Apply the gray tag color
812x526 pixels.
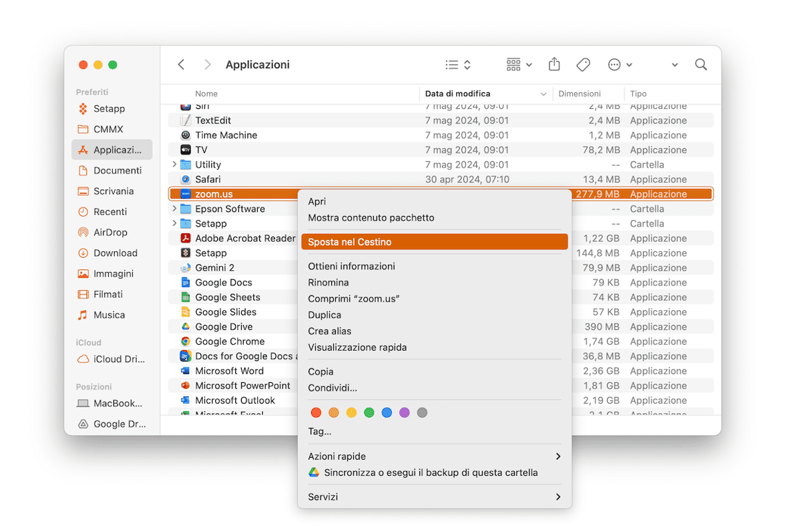[x=422, y=413]
